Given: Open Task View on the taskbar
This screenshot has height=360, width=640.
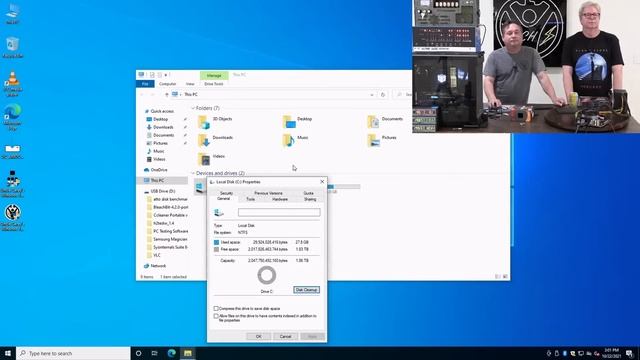Looking at the screenshot, I should (x=154, y=353).
